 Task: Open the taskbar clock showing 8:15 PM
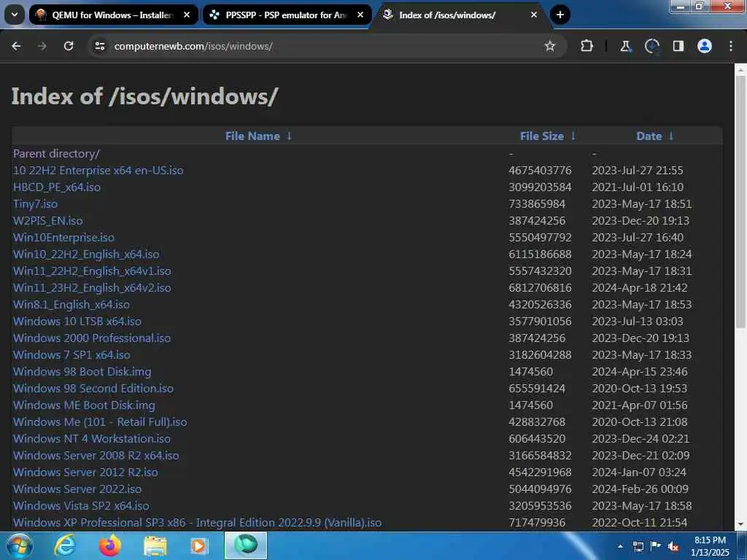(710, 546)
